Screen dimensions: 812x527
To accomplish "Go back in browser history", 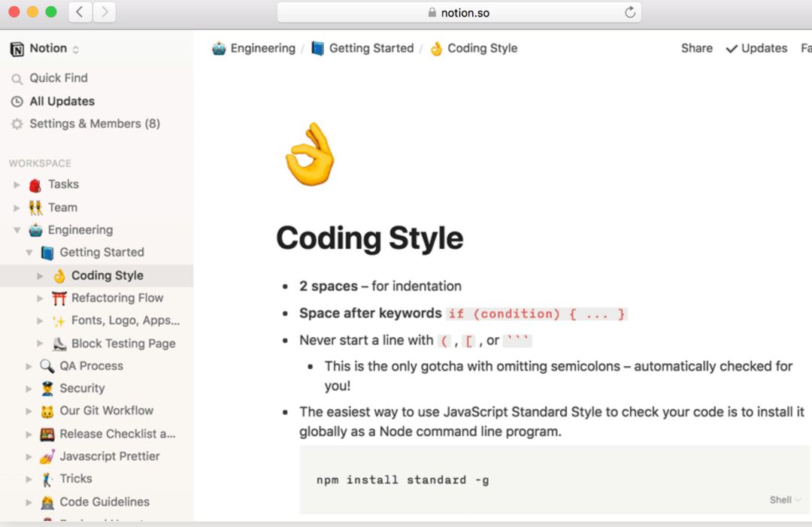I will click(x=80, y=12).
